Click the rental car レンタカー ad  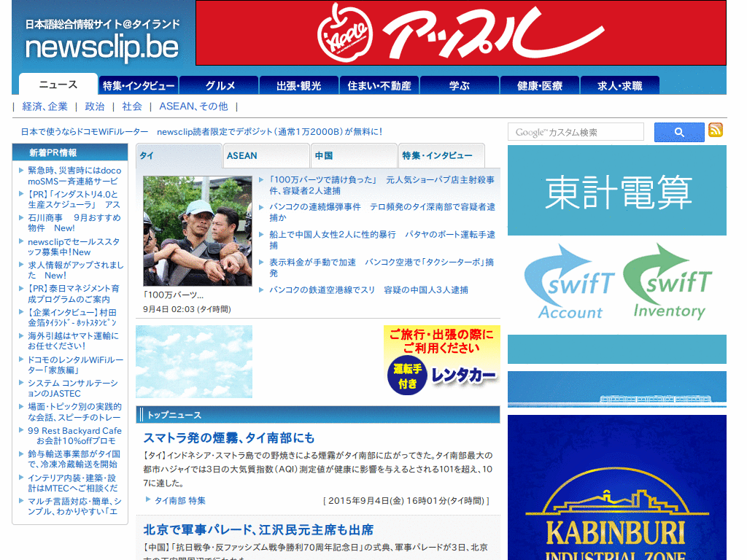coord(441,360)
